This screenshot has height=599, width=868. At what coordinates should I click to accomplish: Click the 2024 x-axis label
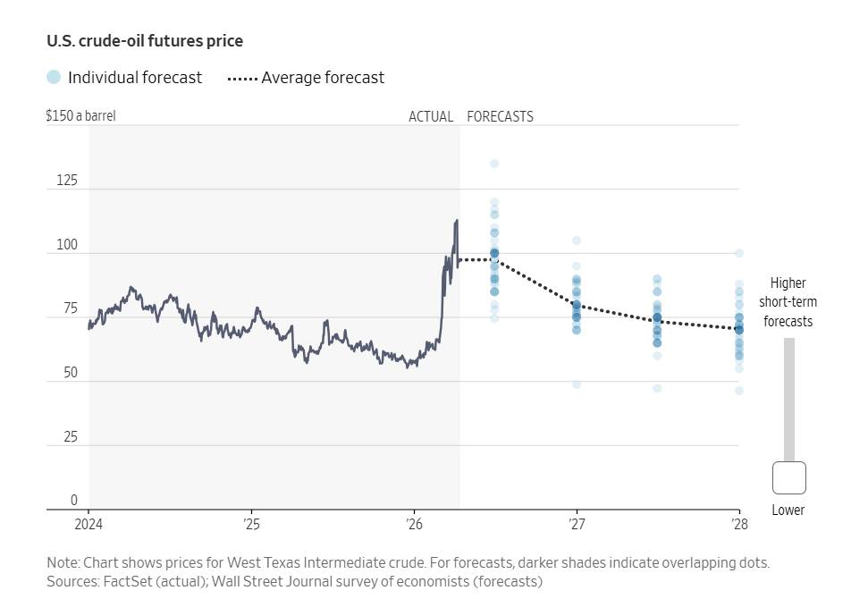[x=88, y=524]
